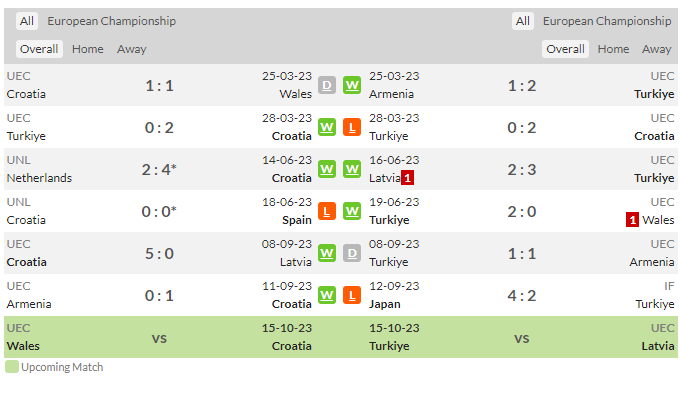Switch left table to Away matches
680x394 pixels.
pos(131,49)
